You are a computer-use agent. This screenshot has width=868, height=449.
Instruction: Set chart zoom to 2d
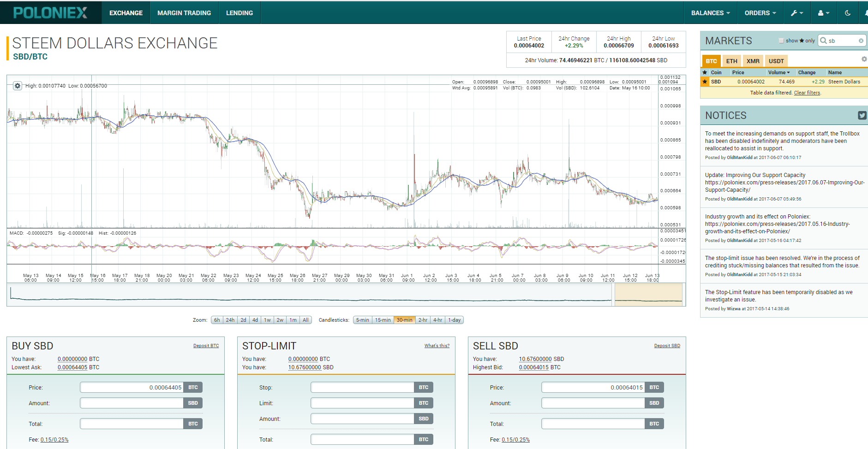(243, 320)
